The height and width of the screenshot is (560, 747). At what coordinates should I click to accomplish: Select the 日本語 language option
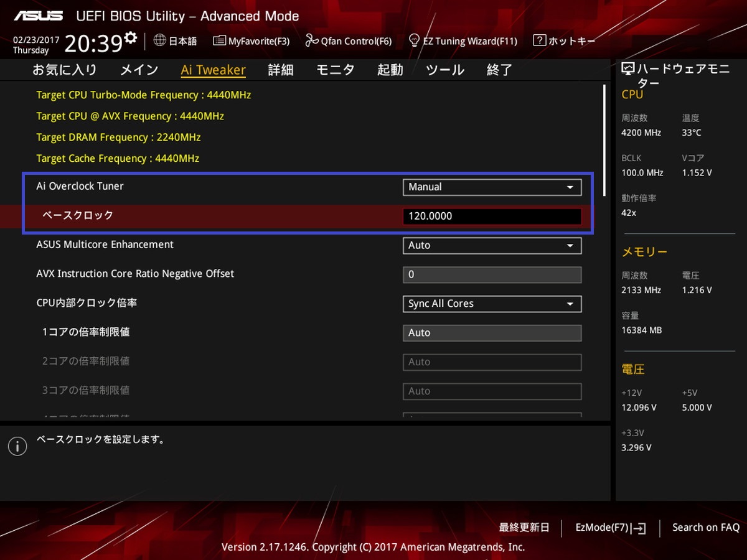tap(183, 41)
